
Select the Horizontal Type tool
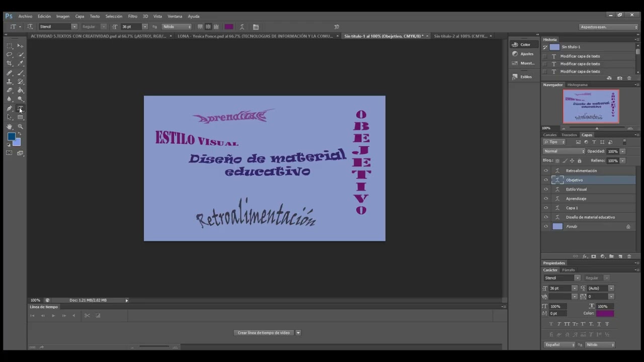(21, 109)
